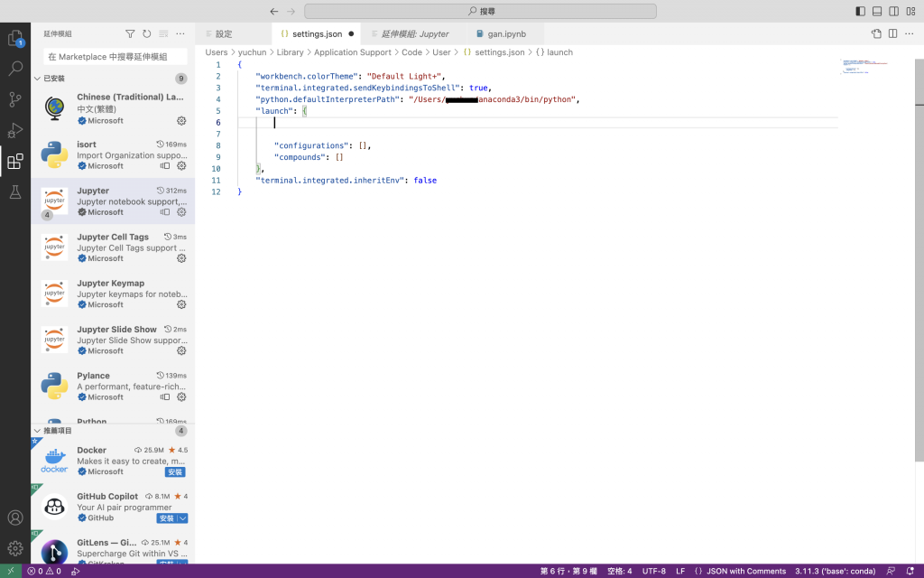Click the Code breadcrumb segment
Viewport: 924px width, 578px height.
tap(411, 51)
